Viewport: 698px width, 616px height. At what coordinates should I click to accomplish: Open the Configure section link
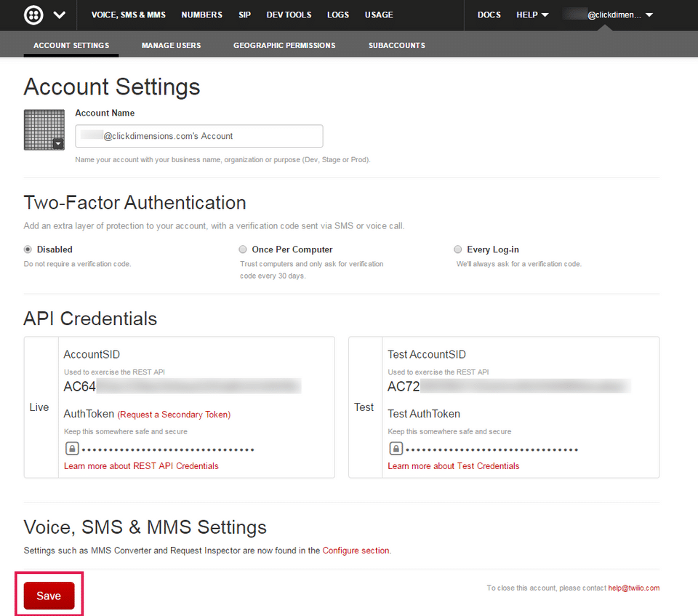click(356, 551)
